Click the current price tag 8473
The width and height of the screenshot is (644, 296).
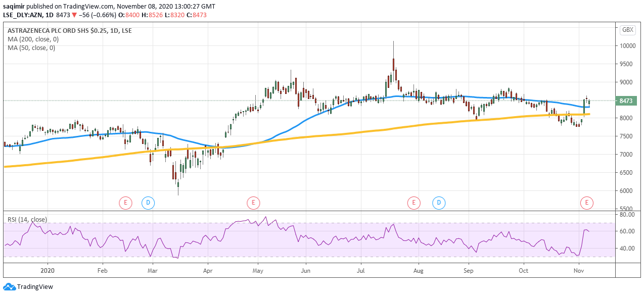coord(626,101)
